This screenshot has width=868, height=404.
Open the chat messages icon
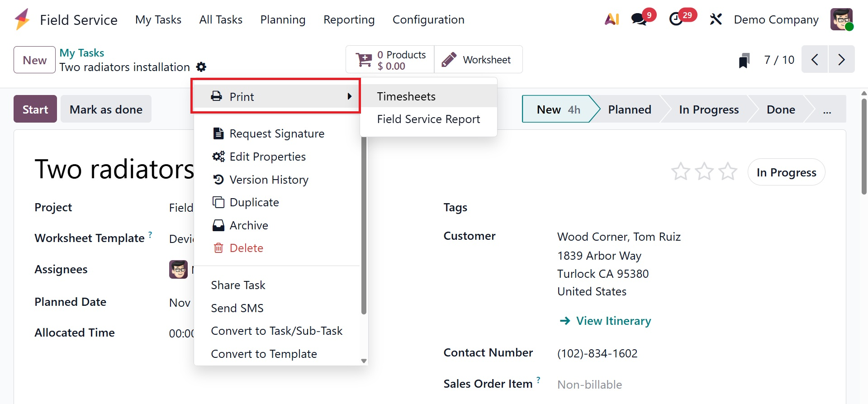point(639,19)
